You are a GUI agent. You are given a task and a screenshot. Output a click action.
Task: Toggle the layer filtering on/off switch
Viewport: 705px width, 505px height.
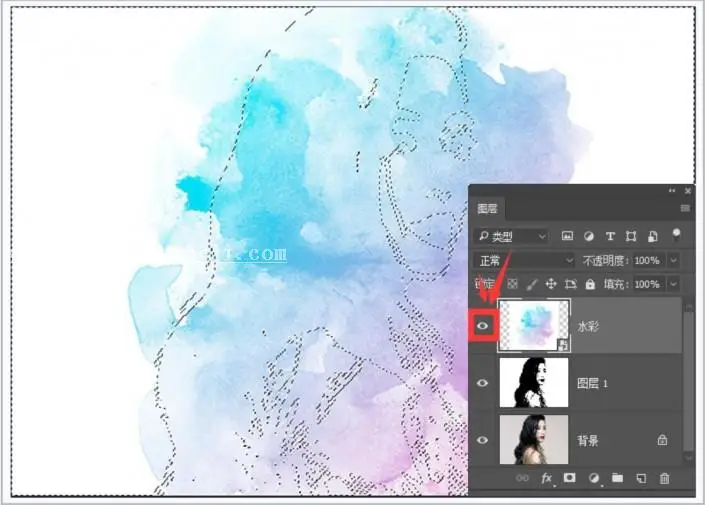(676, 234)
